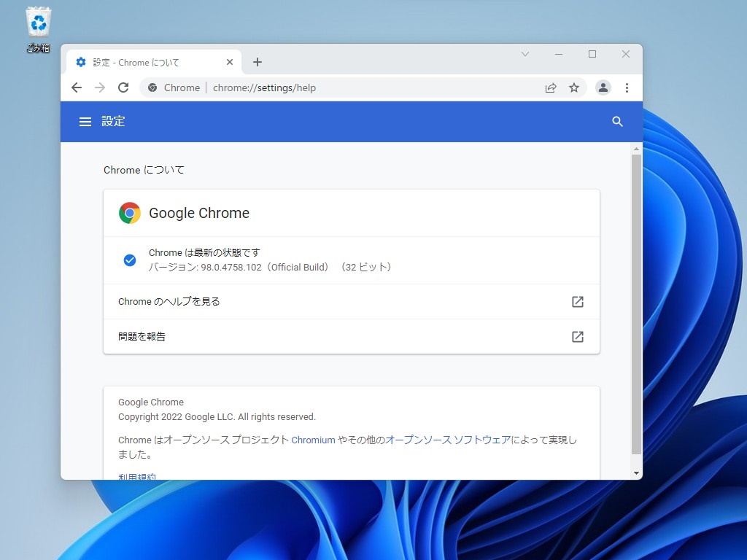Image resolution: width=747 pixels, height=560 pixels.
Task: Open the Chromium project link
Action: click(x=312, y=440)
